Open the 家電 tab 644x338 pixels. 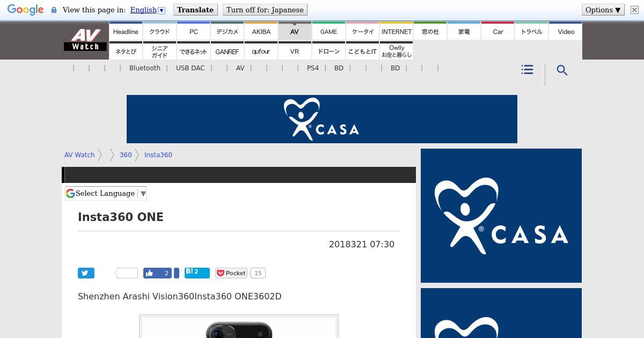click(464, 32)
